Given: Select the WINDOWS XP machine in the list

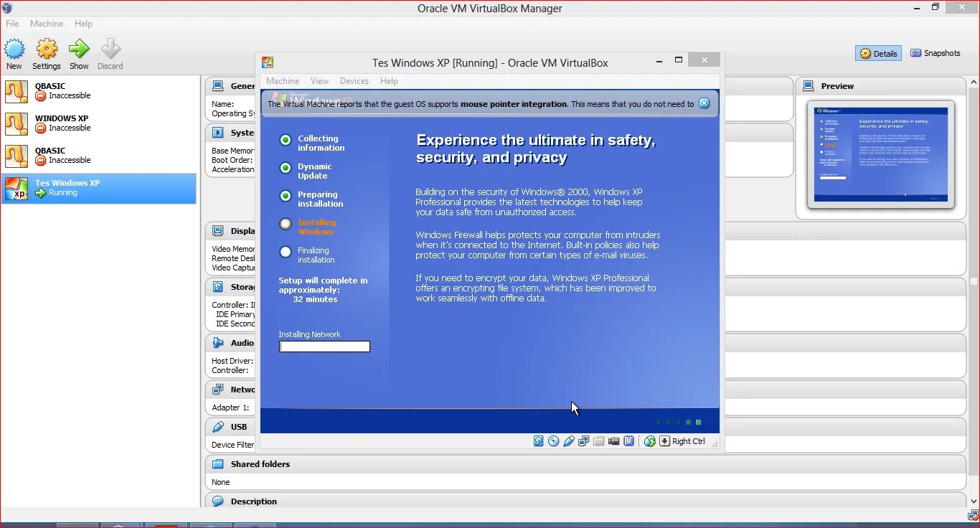Looking at the screenshot, I should pyautogui.click(x=99, y=123).
